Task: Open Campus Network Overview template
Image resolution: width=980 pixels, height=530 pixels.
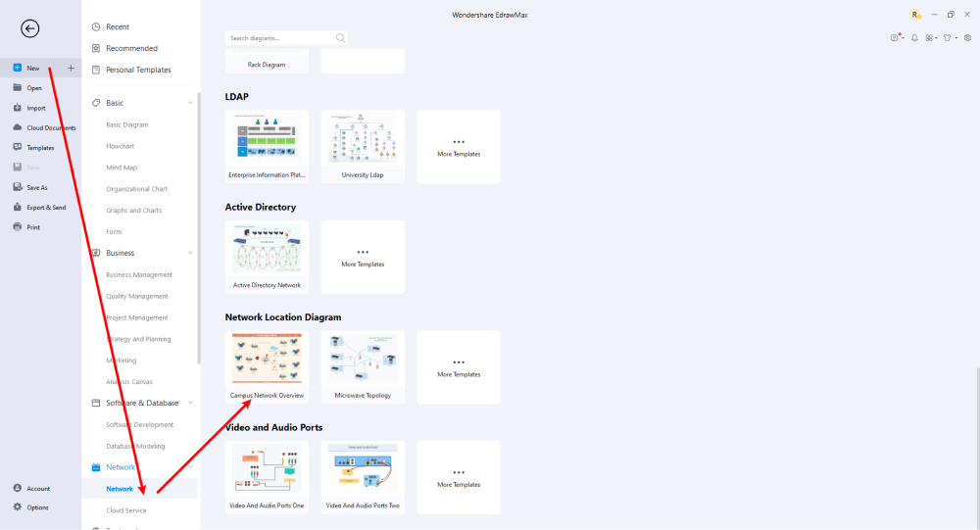Action: [x=267, y=367]
